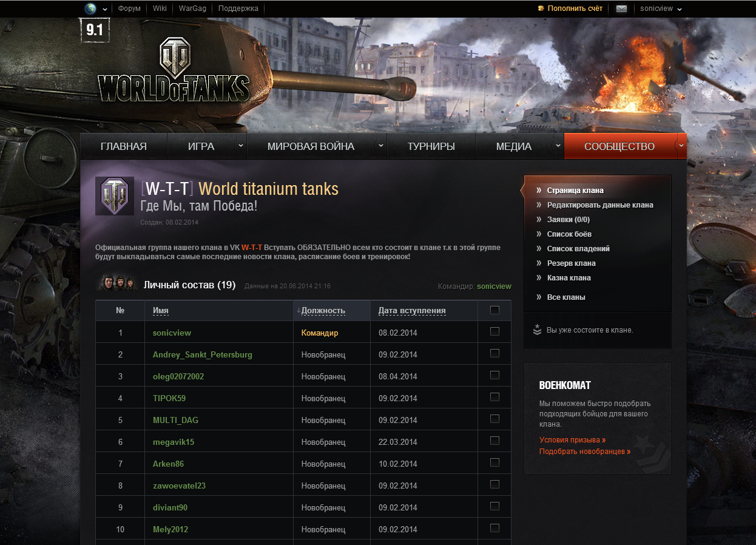
Task: Open the МЕДИА tab
Action: point(514,146)
